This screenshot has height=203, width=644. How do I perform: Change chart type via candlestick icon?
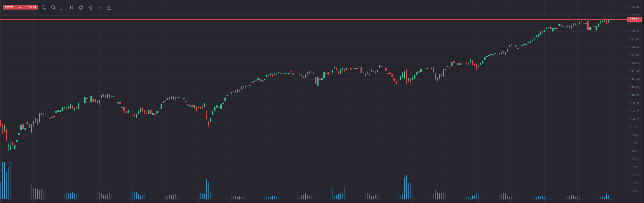[72, 7]
